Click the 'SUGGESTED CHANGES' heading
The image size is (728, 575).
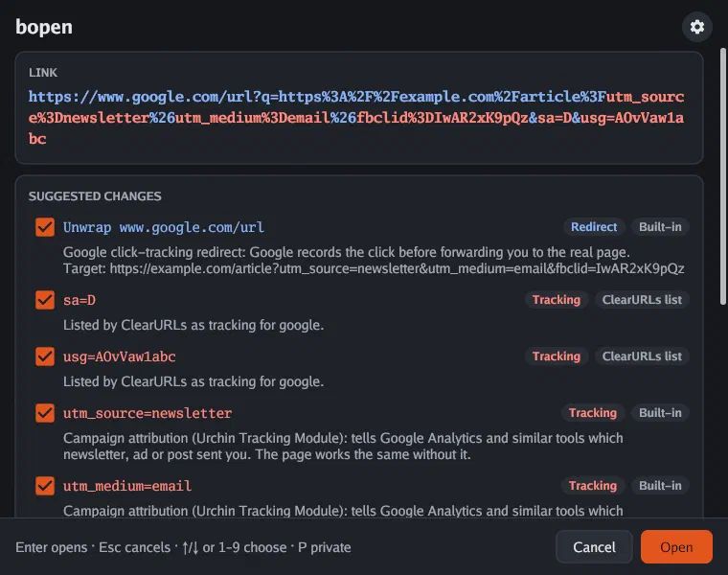[95, 196]
